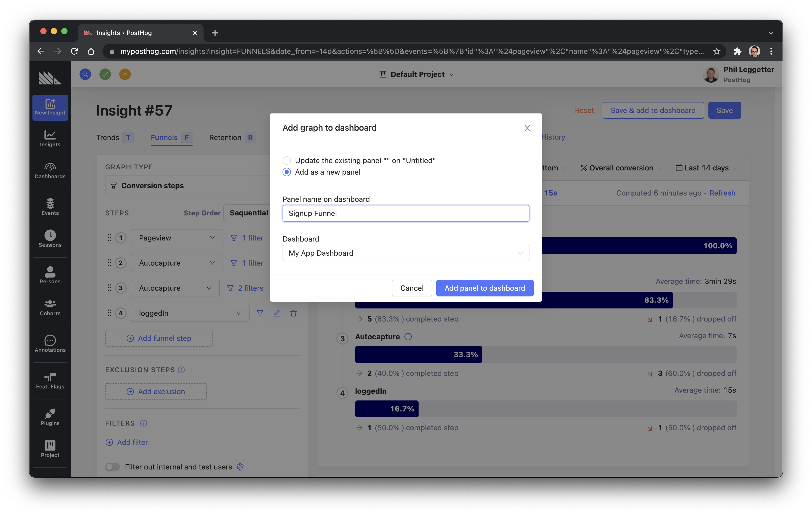Select the Insights sidebar icon
This screenshot has height=516, width=812.
(x=50, y=138)
